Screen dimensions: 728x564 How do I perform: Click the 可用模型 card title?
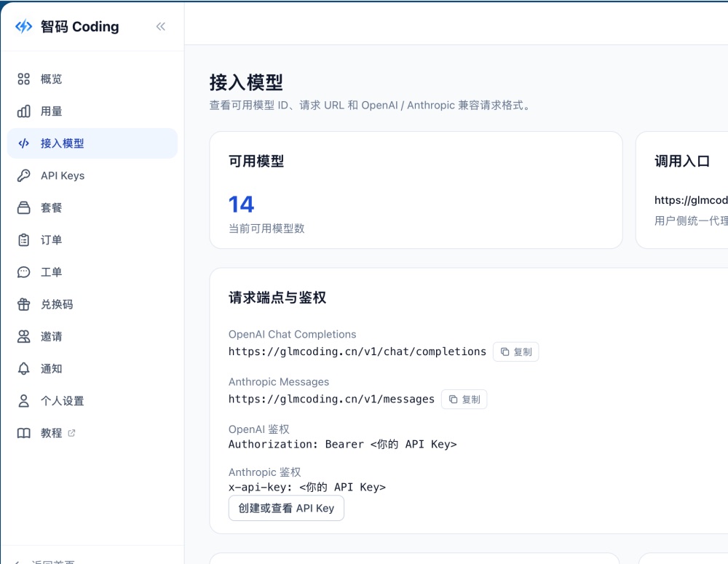tap(256, 161)
